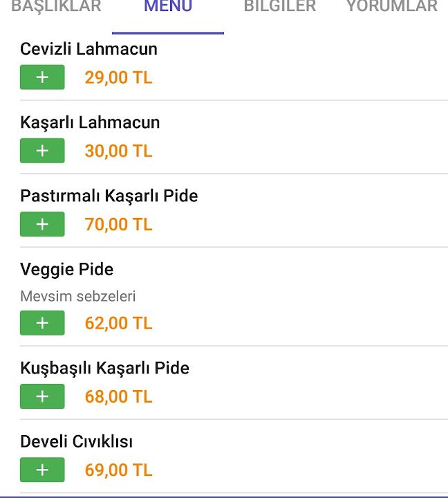Image resolution: width=448 pixels, height=498 pixels.
Task: Open the Kuşbaşılı Kaşarlı Pide entry
Action: pyautogui.click(x=105, y=369)
